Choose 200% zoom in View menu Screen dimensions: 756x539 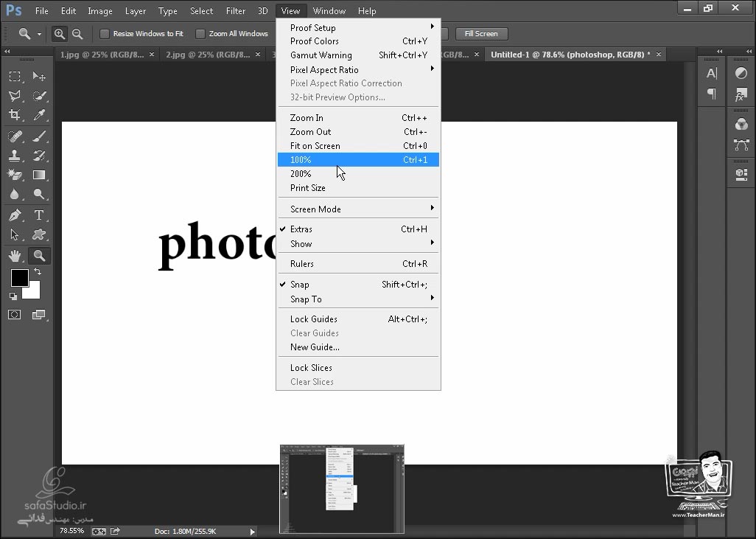(358, 174)
